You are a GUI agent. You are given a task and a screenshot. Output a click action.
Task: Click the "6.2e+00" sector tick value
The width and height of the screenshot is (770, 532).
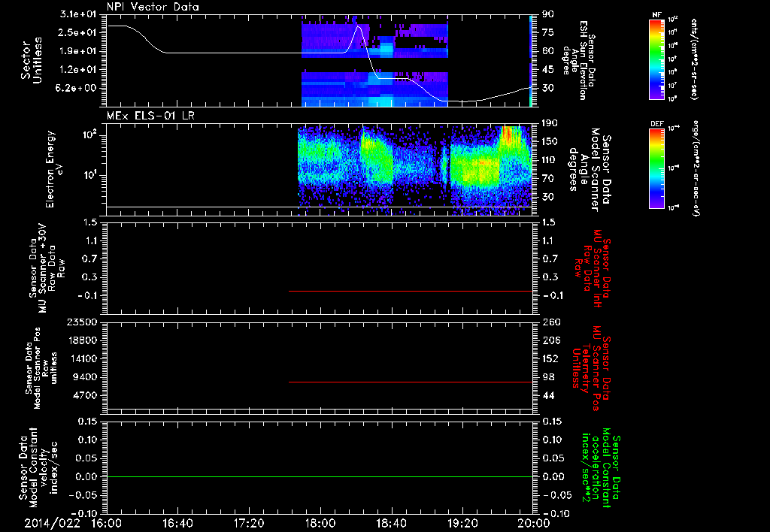pos(77,89)
